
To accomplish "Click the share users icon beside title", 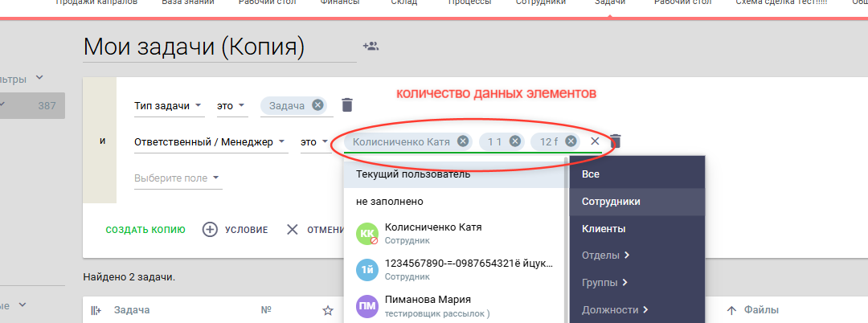I will [x=371, y=47].
